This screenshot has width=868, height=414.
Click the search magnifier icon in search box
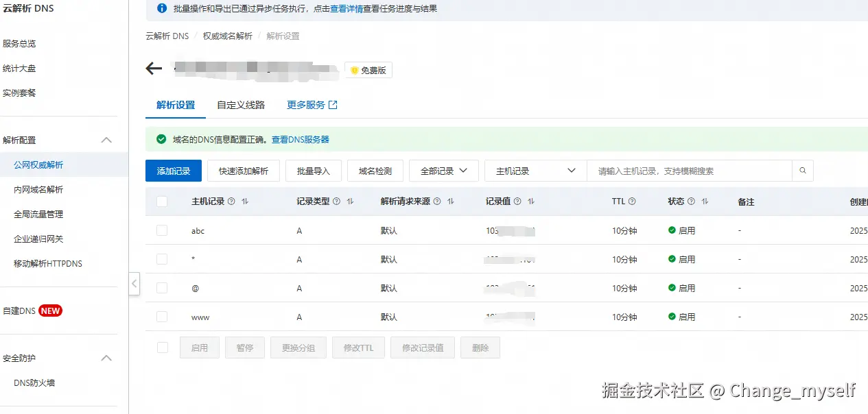pos(802,169)
